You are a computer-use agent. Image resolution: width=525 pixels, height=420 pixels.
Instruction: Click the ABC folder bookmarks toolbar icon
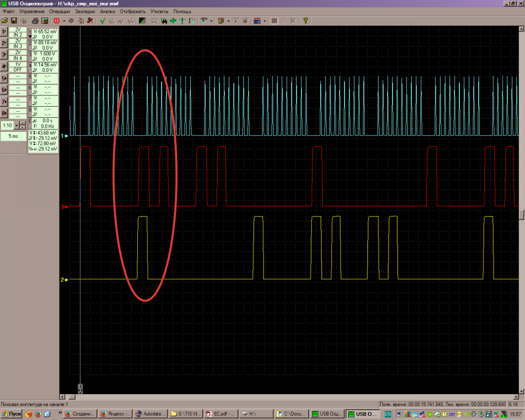[221, 21]
